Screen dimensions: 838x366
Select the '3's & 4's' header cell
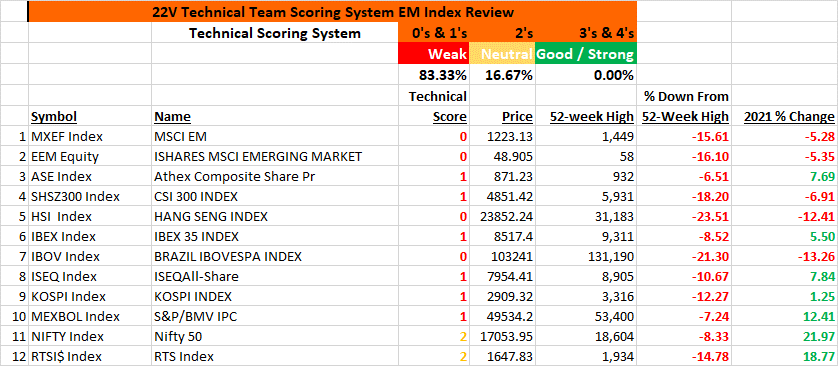pyautogui.click(x=586, y=33)
